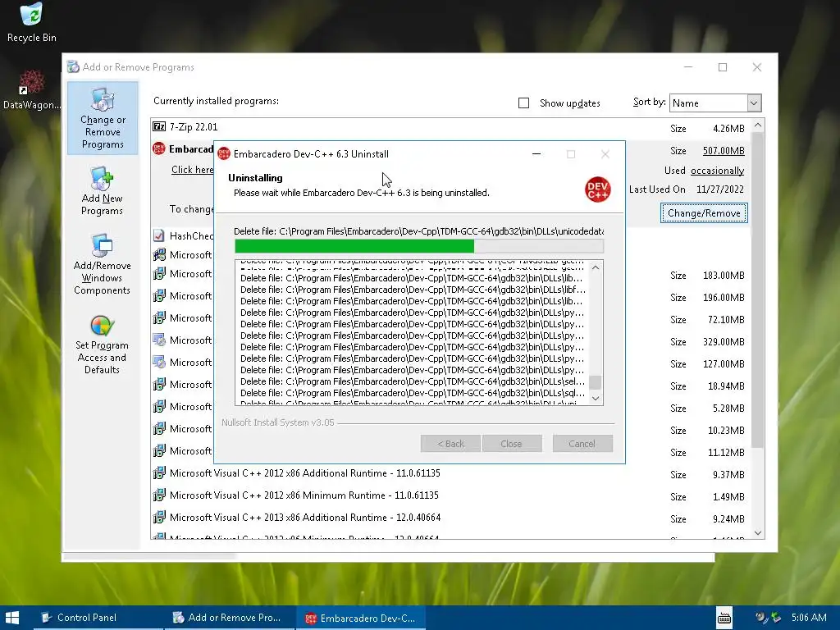Click the second tray icon left of the clock

point(775,618)
